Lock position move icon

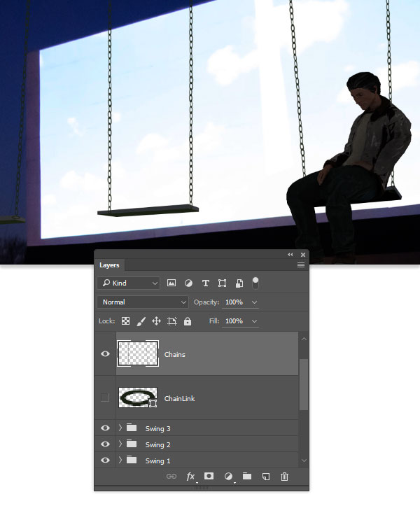point(156,321)
